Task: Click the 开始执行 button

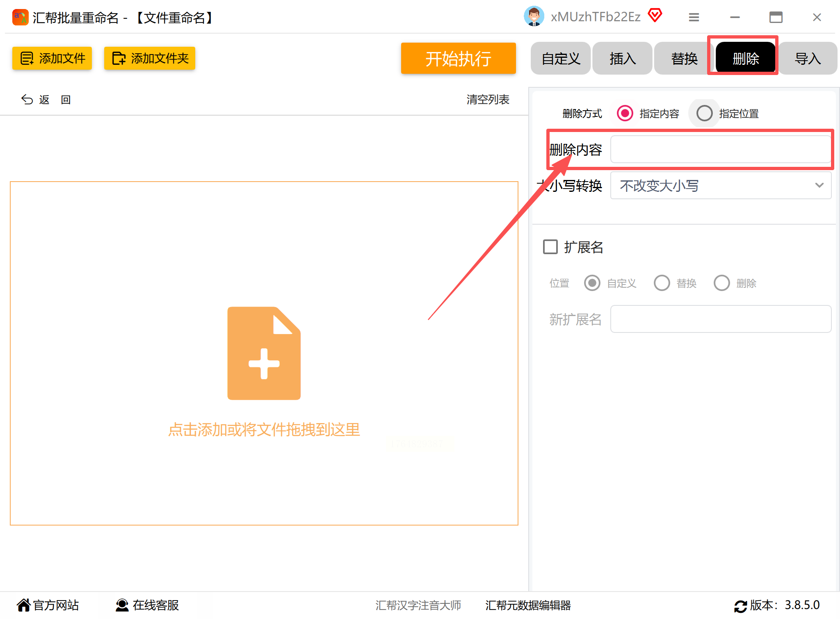Action: 458,59
